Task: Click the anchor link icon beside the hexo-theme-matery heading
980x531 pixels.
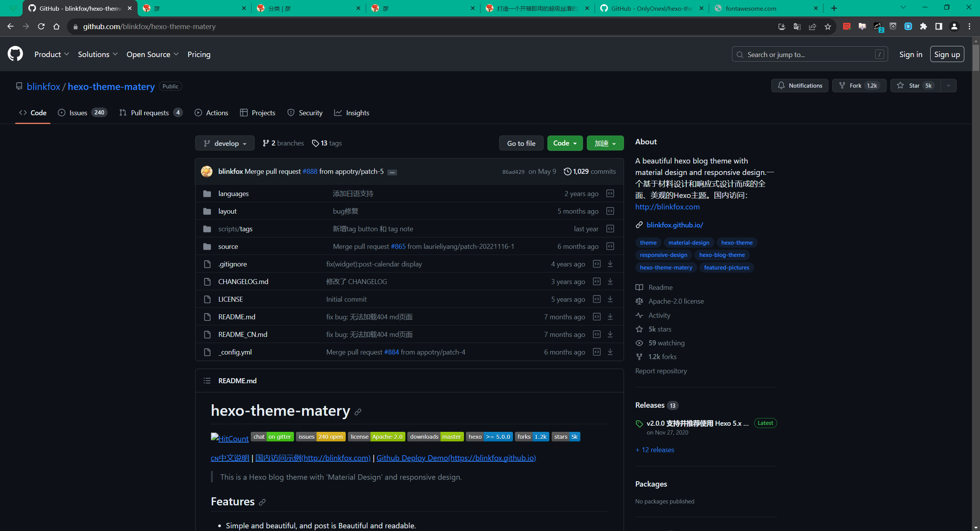Action: click(358, 412)
